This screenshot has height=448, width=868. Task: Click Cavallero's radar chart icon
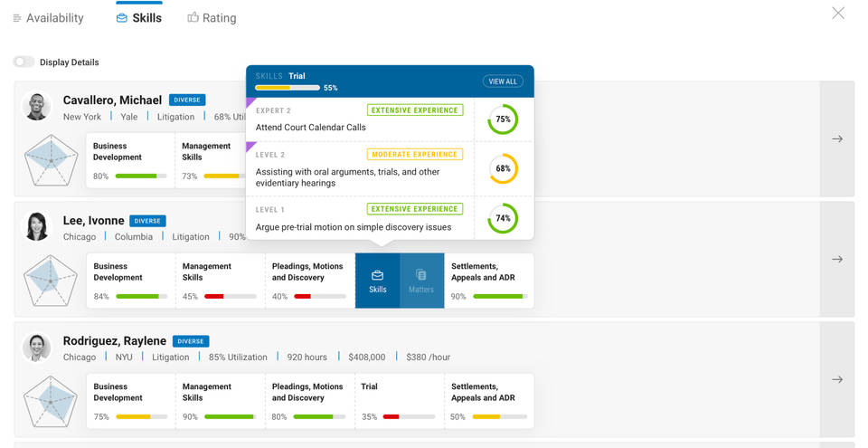[51, 161]
